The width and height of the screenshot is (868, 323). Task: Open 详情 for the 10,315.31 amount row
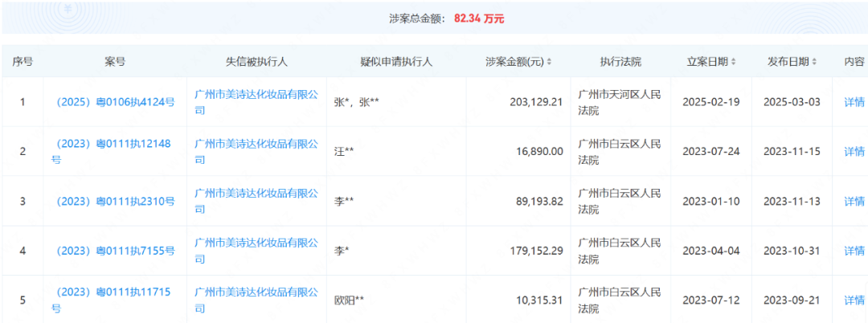854,300
